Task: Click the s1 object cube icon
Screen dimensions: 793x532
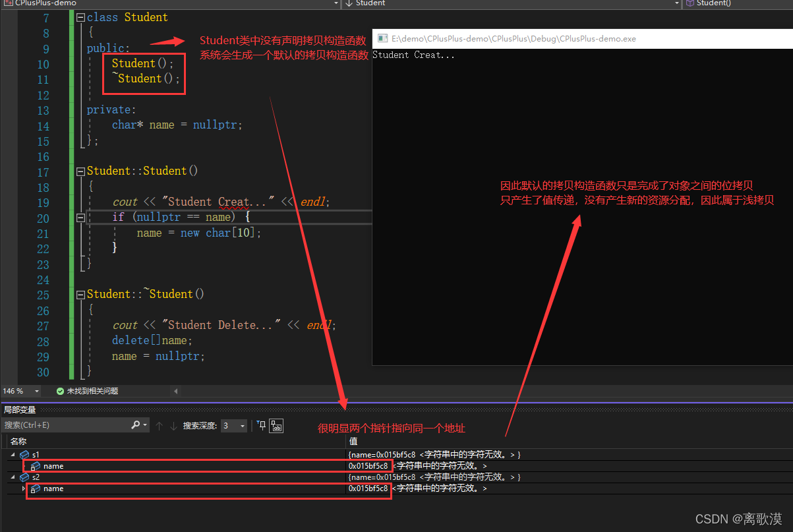Action: 24,455
